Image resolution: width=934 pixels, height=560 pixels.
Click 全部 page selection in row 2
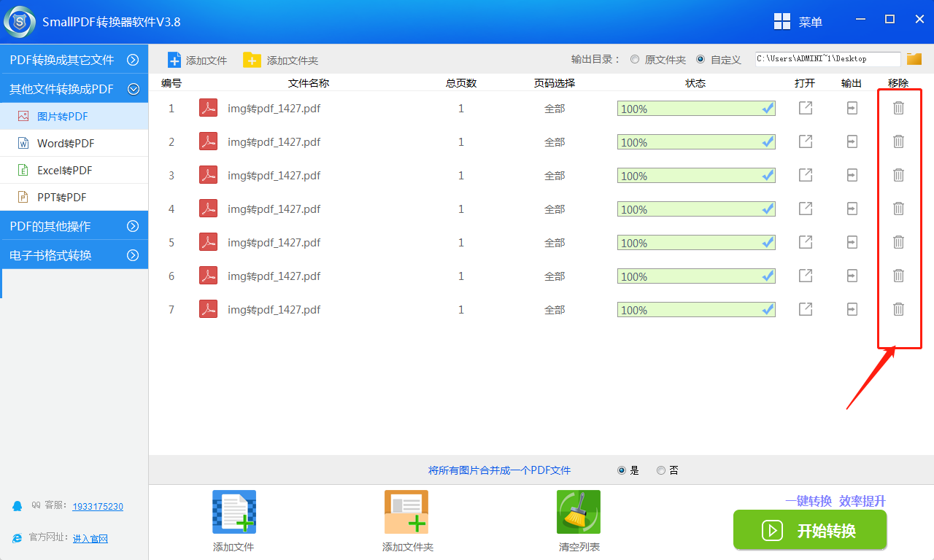(555, 142)
